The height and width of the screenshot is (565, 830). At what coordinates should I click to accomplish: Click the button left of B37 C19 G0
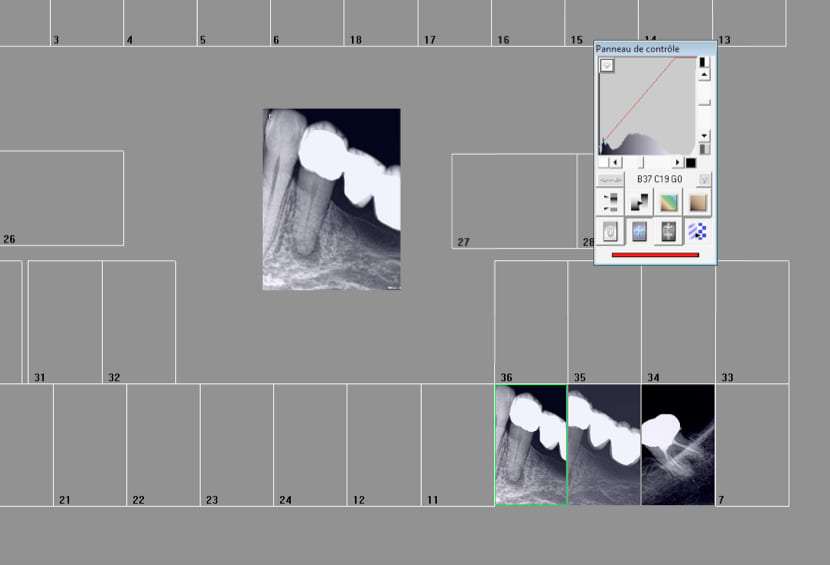610,179
